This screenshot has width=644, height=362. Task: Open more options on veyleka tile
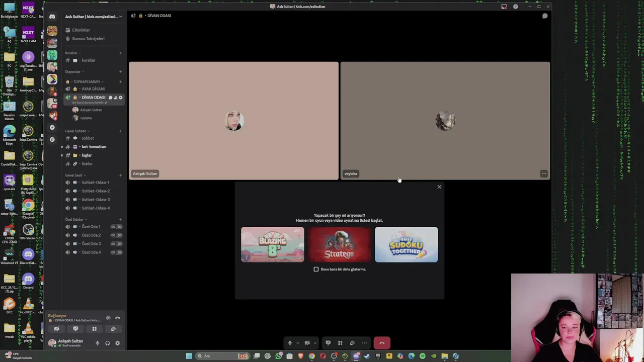544,173
